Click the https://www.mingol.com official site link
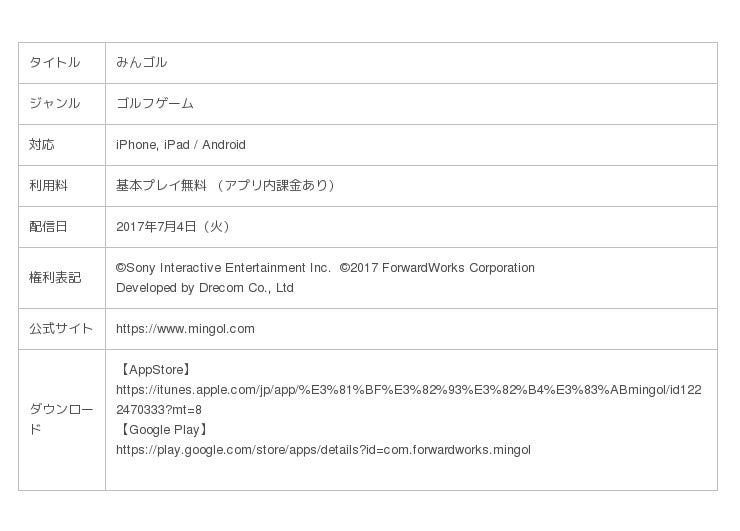This screenshot has width=740, height=531. [x=185, y=328]
